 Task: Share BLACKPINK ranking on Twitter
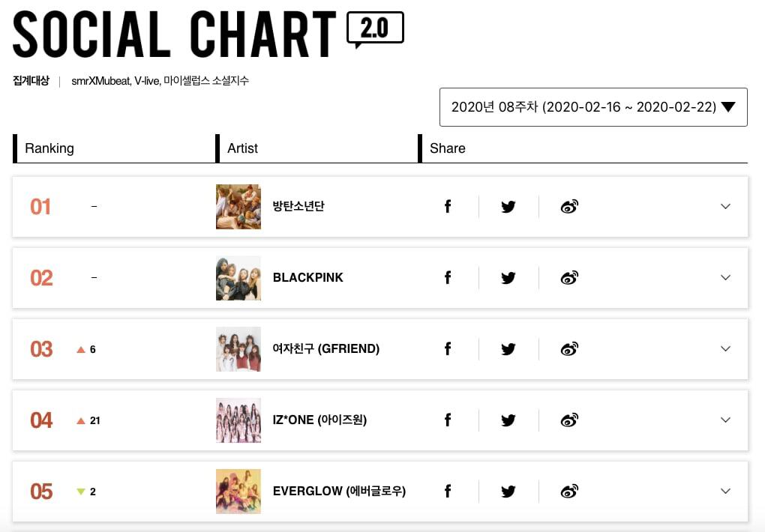(508, 278)
